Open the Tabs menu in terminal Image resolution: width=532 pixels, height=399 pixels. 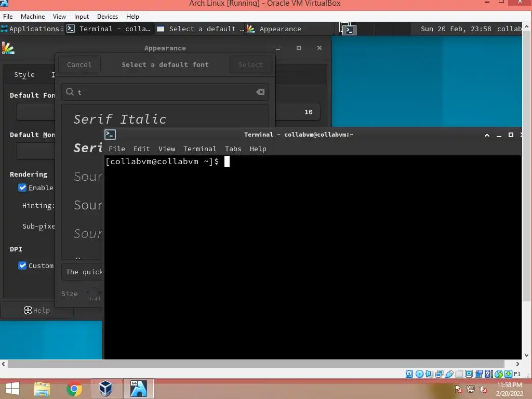tap(233, 149)
